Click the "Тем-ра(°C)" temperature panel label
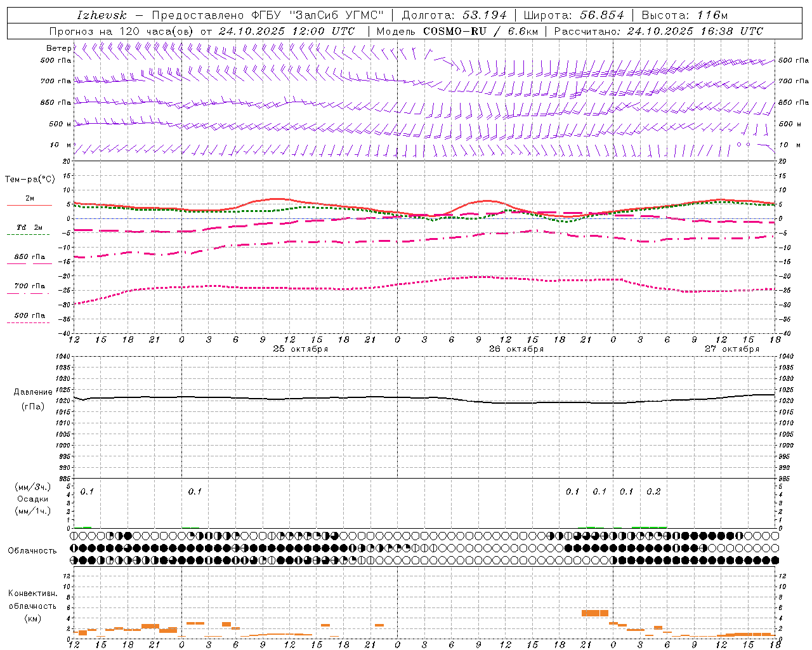This screenshot has width=812, height=650. coord(30,180)
